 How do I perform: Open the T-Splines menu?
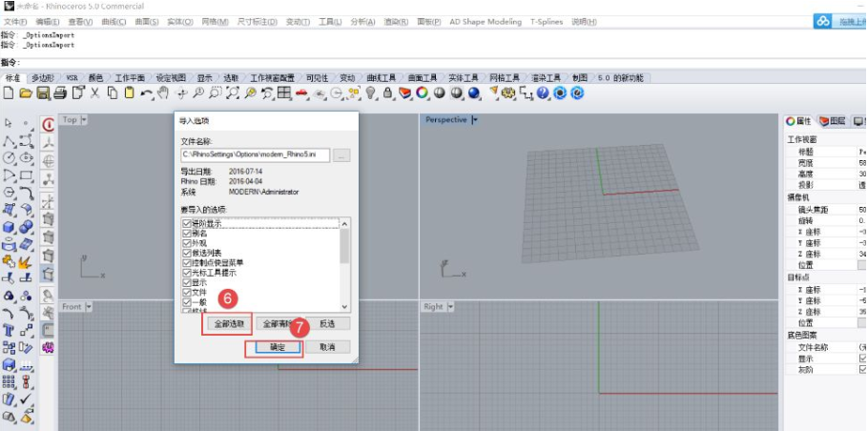547,22
